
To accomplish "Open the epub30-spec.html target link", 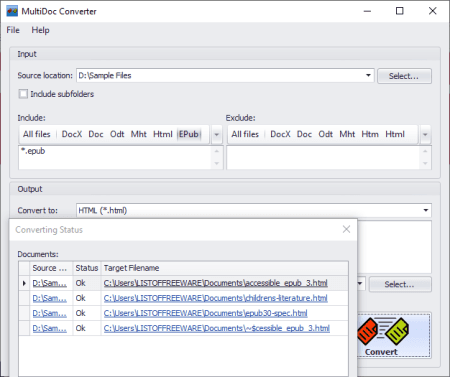I will click(206, 313).
